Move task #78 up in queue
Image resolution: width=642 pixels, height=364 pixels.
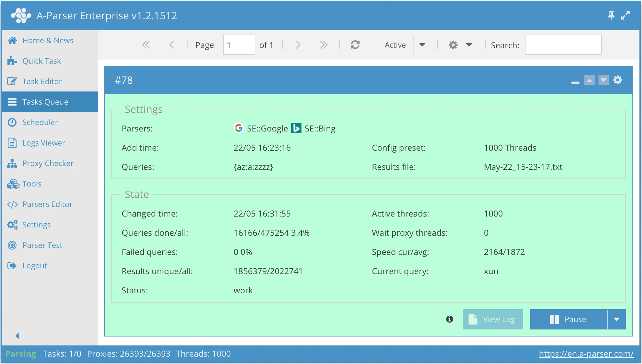[590, 80]
